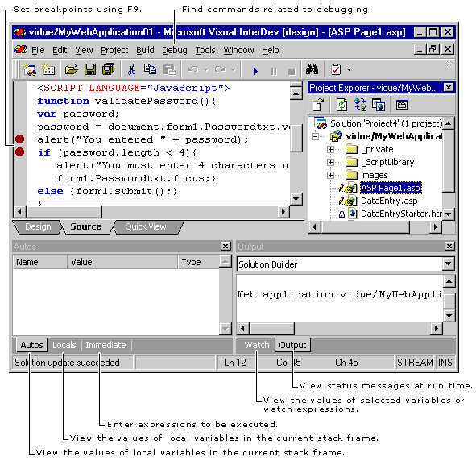
Task: Expand the _private folder
Action: [x=330, y=149]
